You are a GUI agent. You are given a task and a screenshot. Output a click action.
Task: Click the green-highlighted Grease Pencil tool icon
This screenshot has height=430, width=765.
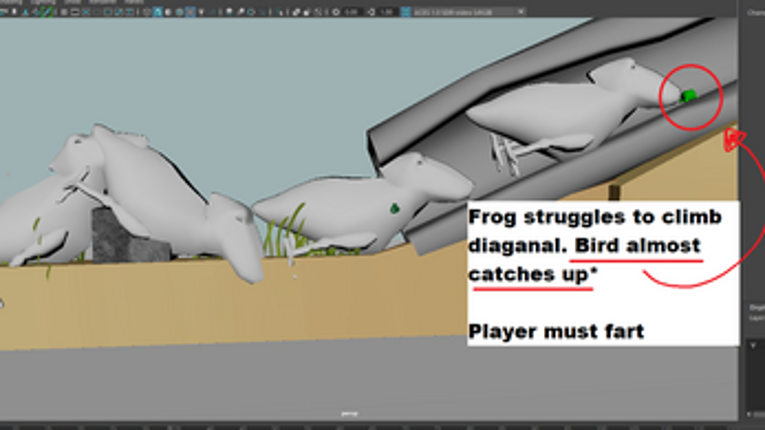pyautogui.click(x=47, y=12)
